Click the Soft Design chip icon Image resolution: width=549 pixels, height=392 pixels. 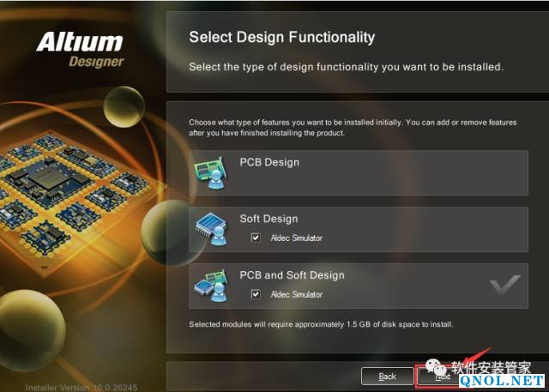pyautogui.click(x=211, y=229)
